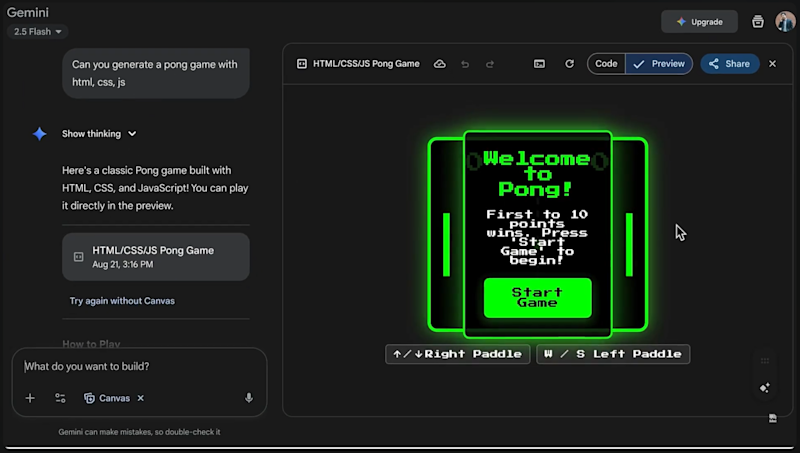Undo the last canvas change
Viewport: 800px width, 453px height.
[465, 64]
